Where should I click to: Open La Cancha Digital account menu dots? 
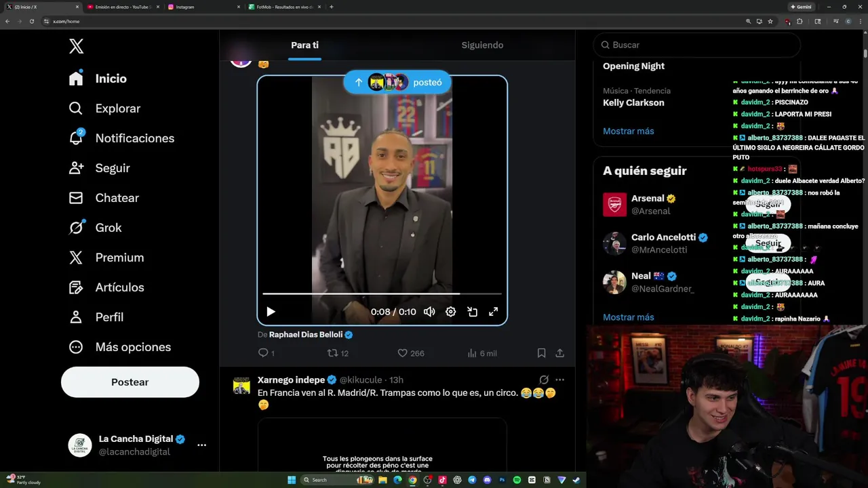(x=201, y=445)
